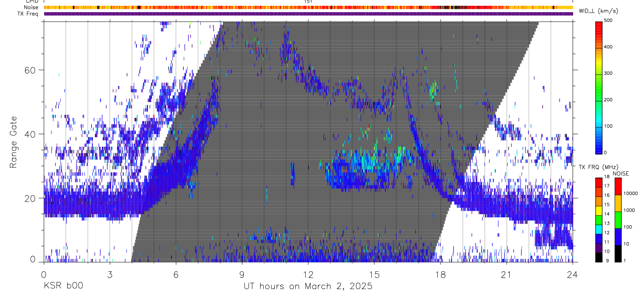Click the spectral width rainbow colorbar
The width and height of the screenshot is (644, 297).
599,87
